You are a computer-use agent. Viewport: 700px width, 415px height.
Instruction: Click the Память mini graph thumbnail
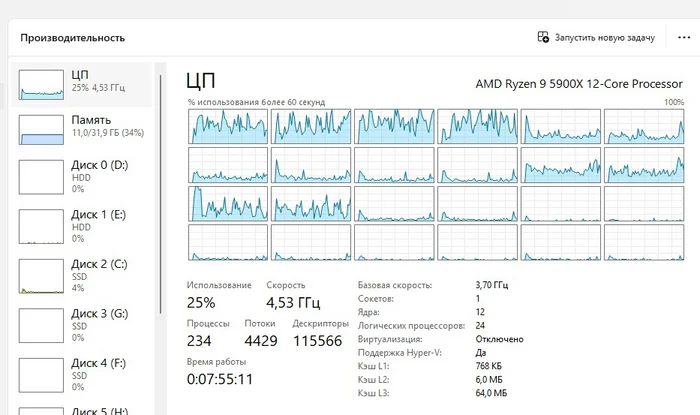41,130
